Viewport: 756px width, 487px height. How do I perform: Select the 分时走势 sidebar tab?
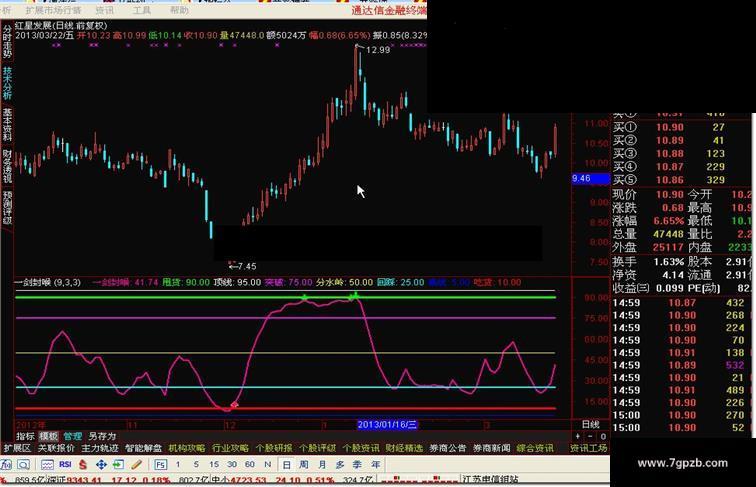[7, 41]
